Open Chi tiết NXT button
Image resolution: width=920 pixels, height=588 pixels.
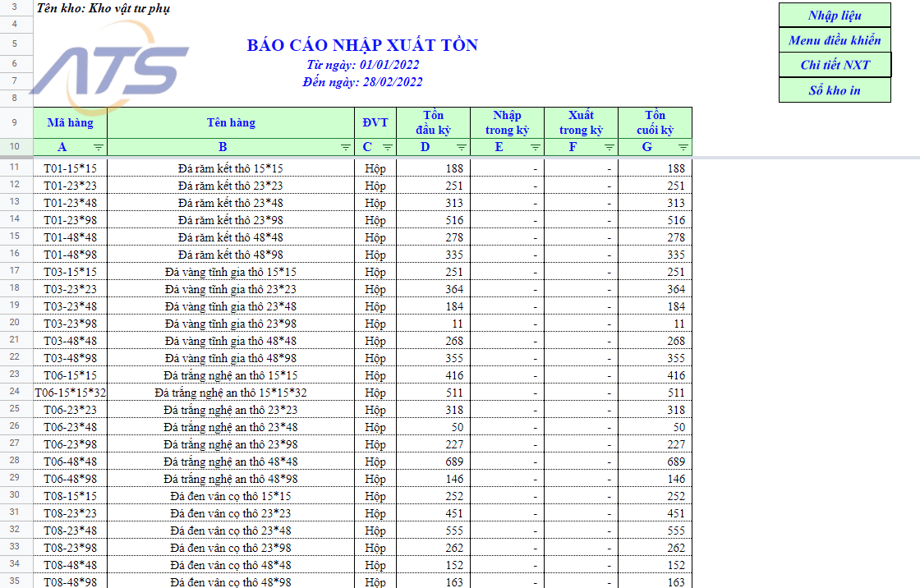click(835, 65)
